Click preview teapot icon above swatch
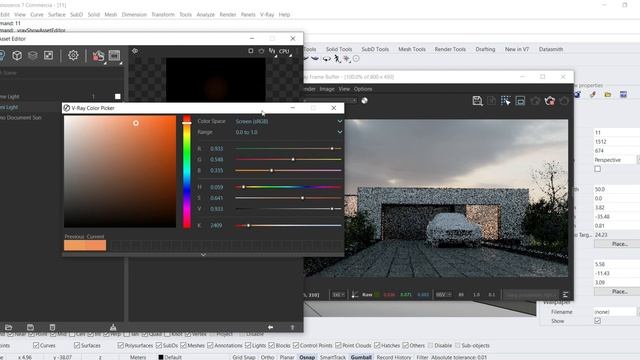Screen dimensions: 640x360 point(261,51)
